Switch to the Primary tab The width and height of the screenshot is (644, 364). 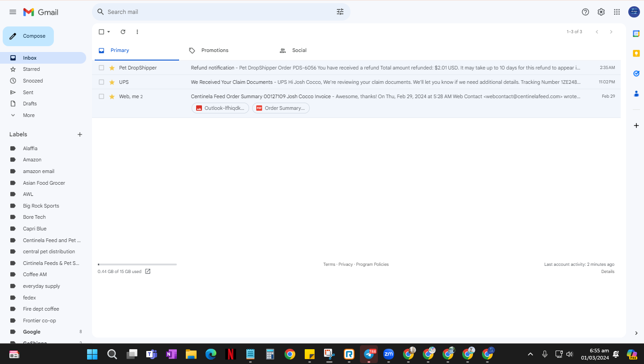click(136, 51)
